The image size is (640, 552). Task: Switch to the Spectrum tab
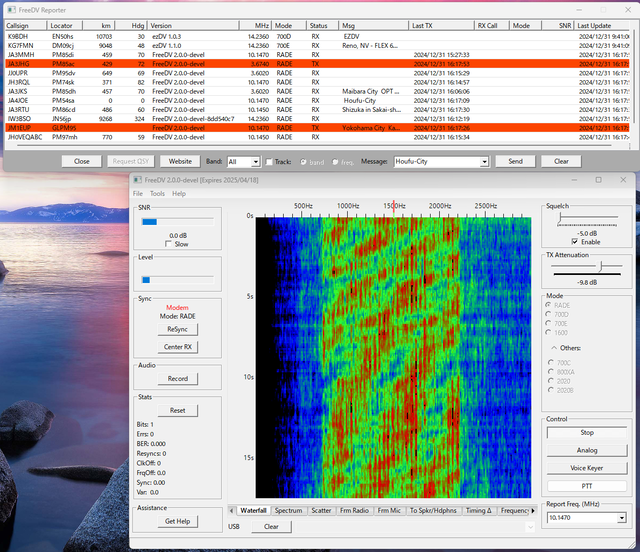(288, 510)
